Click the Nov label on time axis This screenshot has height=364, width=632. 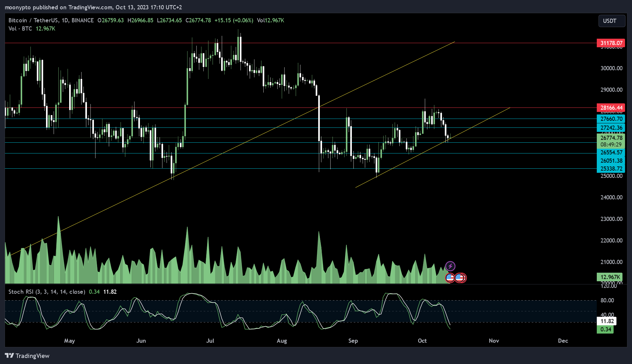point(494,341)
